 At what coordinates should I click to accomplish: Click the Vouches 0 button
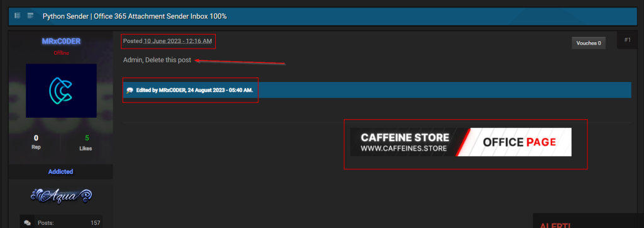[589, 43]
